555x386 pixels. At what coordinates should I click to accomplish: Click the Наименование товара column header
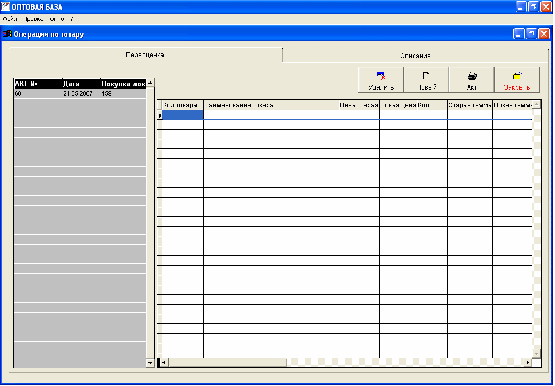pyautogui.click(x=271, y=105)
